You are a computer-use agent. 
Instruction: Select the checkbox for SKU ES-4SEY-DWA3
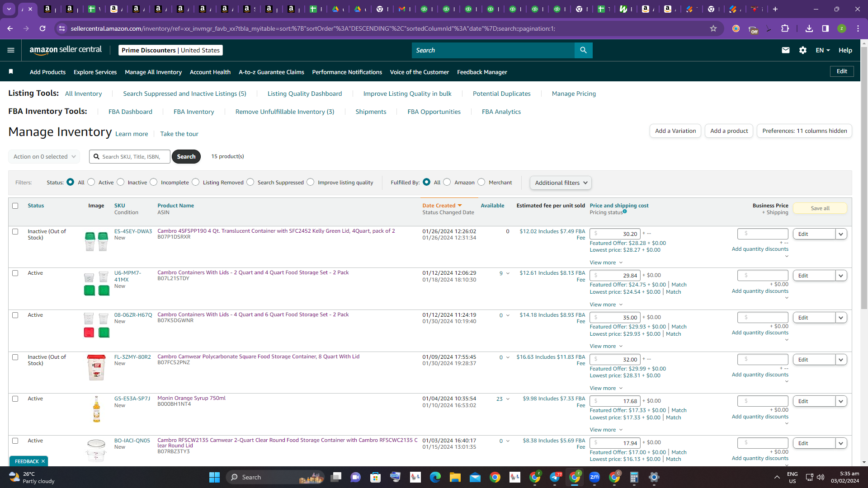coord(15,231)
